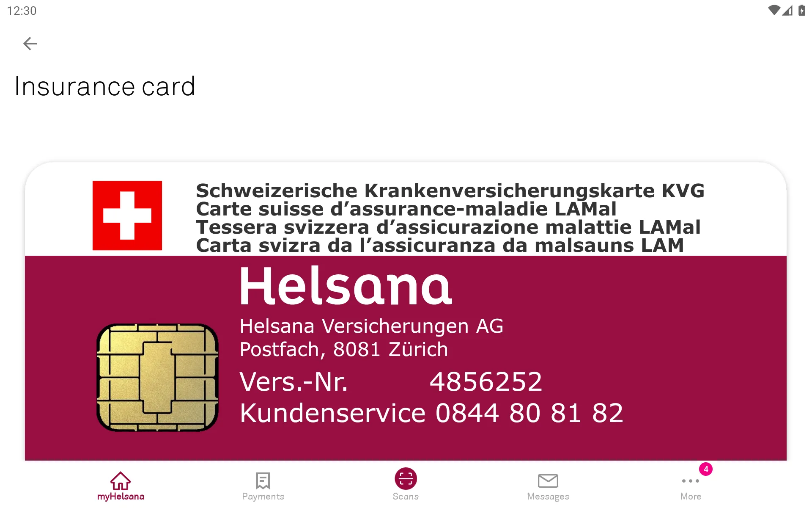Toggle Messages notification view
Image resolution: width=812 pixels, height=508 pixels.
tap(549, 485)
